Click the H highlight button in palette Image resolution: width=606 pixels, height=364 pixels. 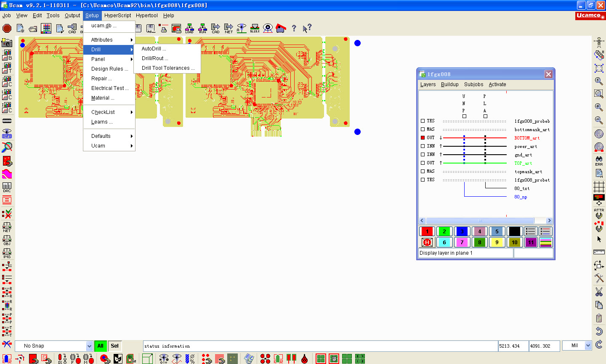[x=427, y=243]
